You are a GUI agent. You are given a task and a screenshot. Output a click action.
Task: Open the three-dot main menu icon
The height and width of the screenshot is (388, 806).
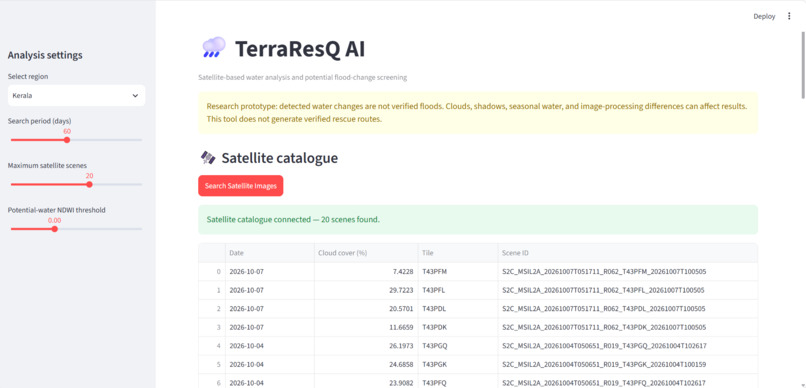click(789, 16)
